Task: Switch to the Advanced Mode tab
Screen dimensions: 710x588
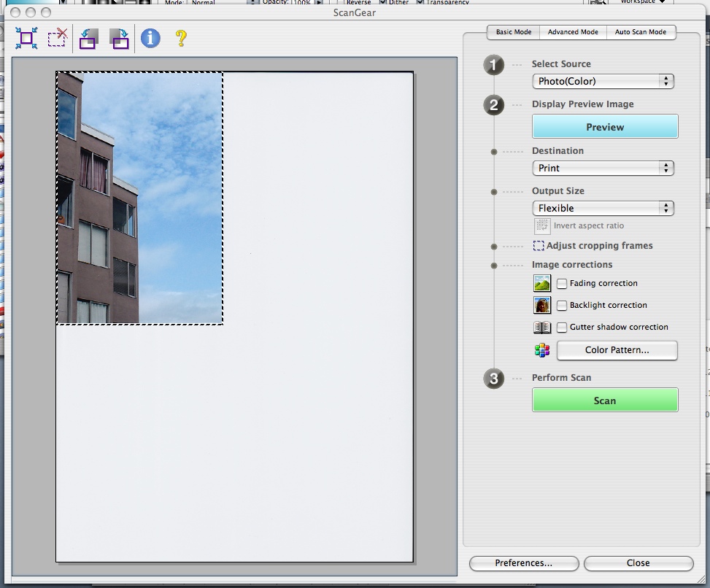Action: pyautogui.click(x=573, y=32)
